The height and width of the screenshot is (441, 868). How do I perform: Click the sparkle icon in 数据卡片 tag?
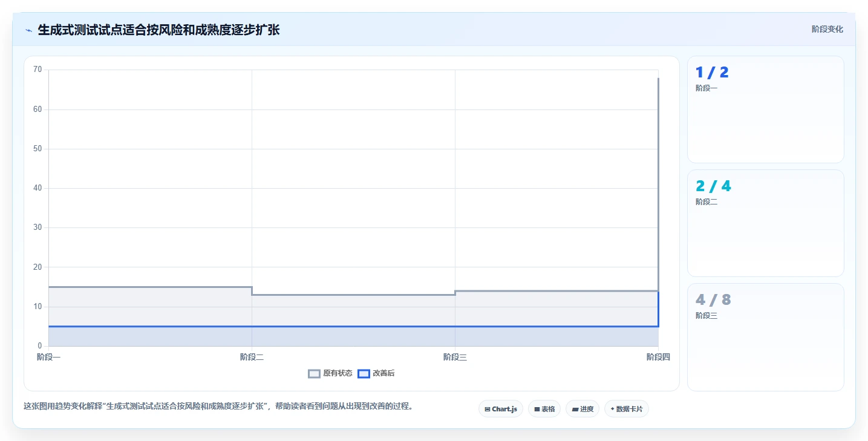(612, 409)
